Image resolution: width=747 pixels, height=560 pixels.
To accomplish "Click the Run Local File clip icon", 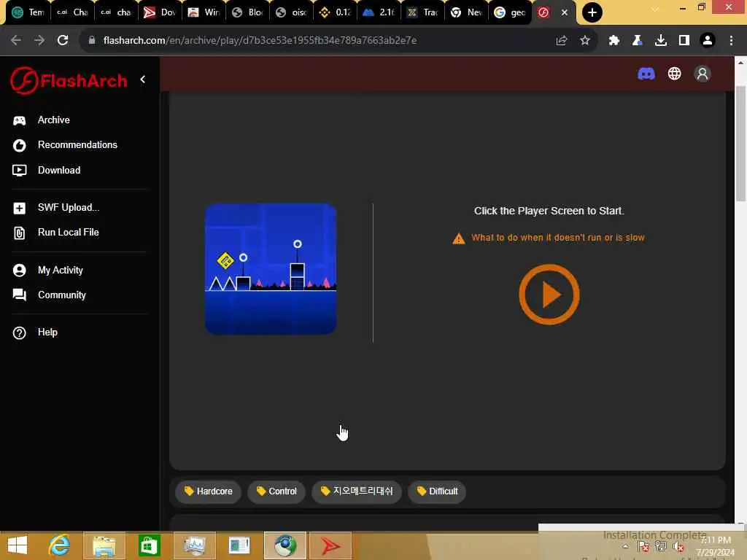I will 20,233.
